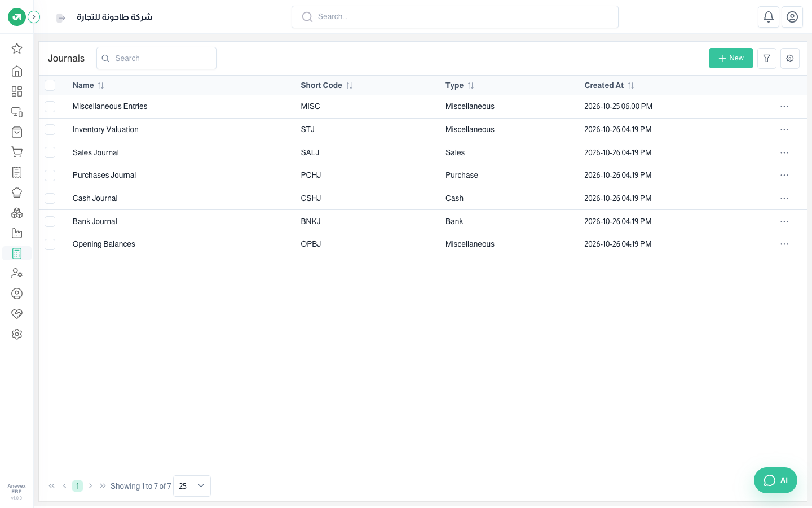This screenshot has width=812, height=508.
Task: Open the settings gear in sidebar
Action: tap(17, 334)
